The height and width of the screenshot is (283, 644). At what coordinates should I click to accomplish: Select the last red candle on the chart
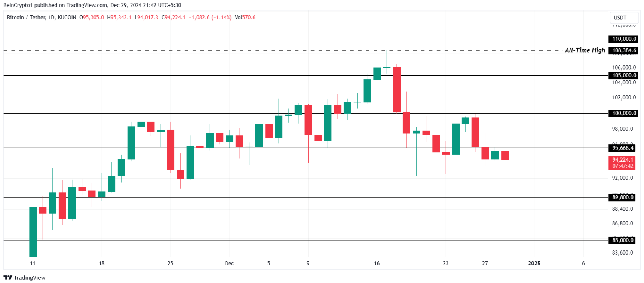(505, 155)
